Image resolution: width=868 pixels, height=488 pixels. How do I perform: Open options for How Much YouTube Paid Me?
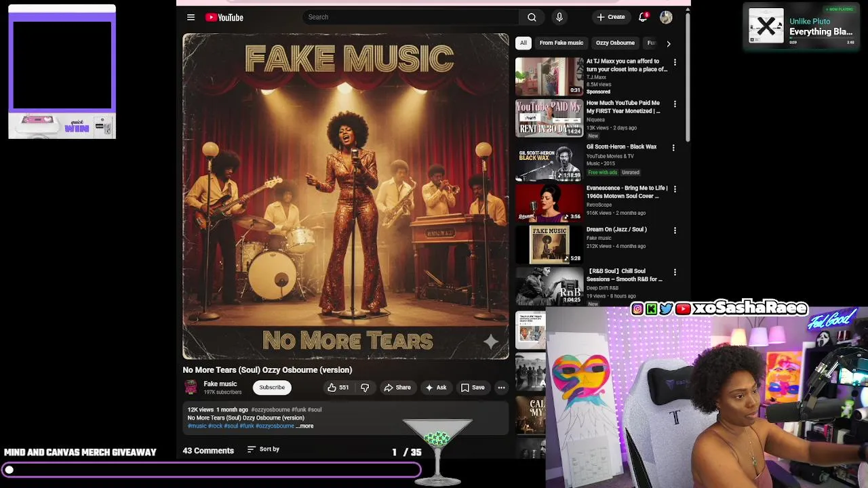point(674,104)
